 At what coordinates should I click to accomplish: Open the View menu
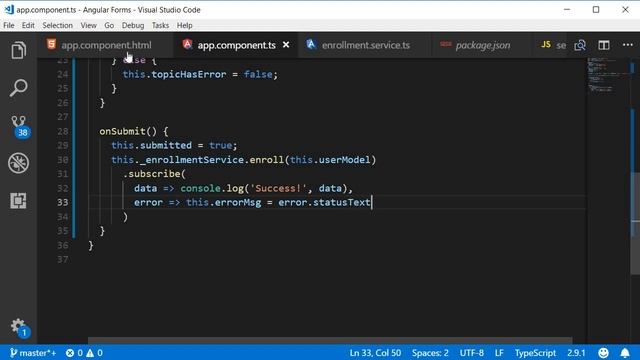(89, 25)
